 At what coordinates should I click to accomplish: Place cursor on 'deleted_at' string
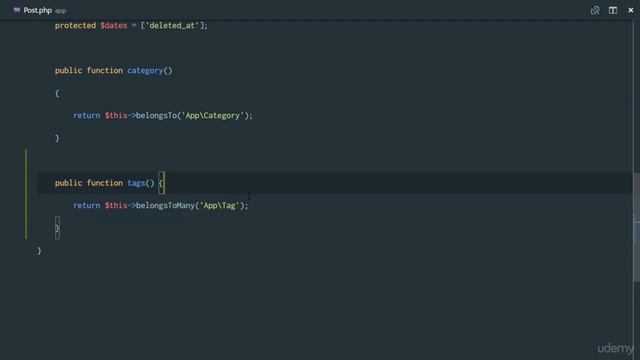(x=172, y=25)
